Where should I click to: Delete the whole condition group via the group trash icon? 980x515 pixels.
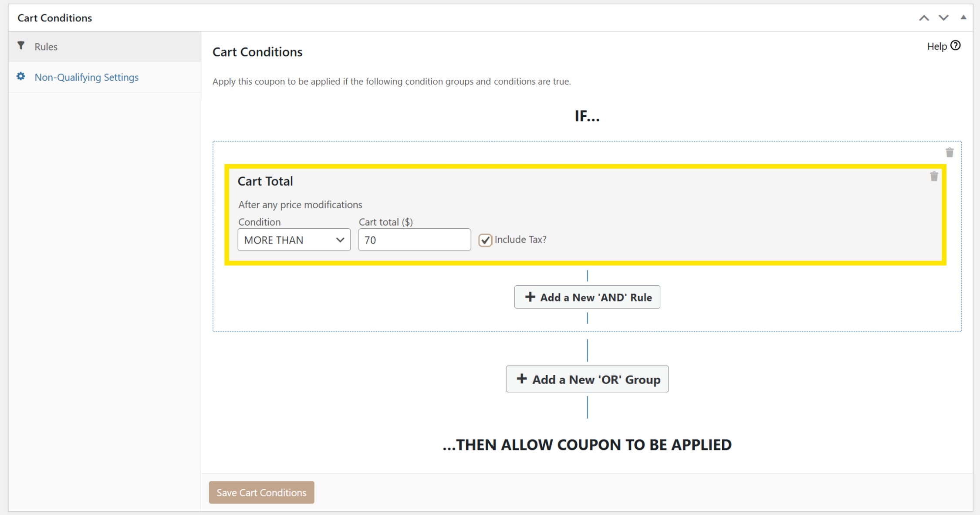click(x=950, y=152)
